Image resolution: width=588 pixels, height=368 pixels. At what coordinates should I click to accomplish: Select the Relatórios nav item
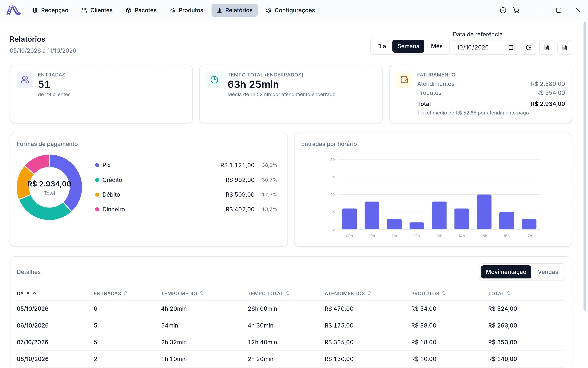(234, 10)
